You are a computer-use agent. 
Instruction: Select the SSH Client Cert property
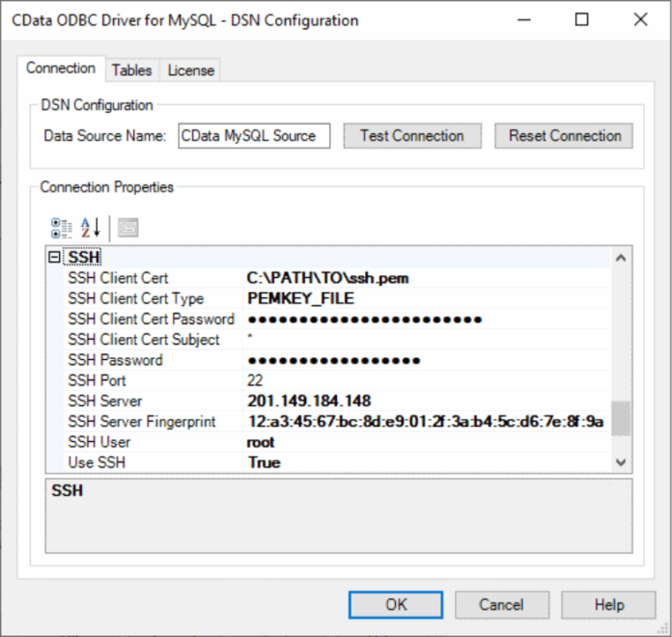coord(119,278)
